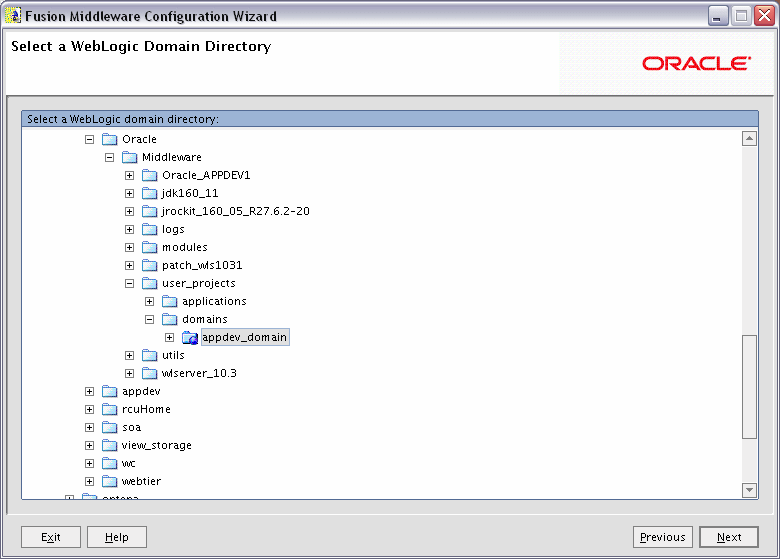Click the rcuHome folder icon

[109, 409]
